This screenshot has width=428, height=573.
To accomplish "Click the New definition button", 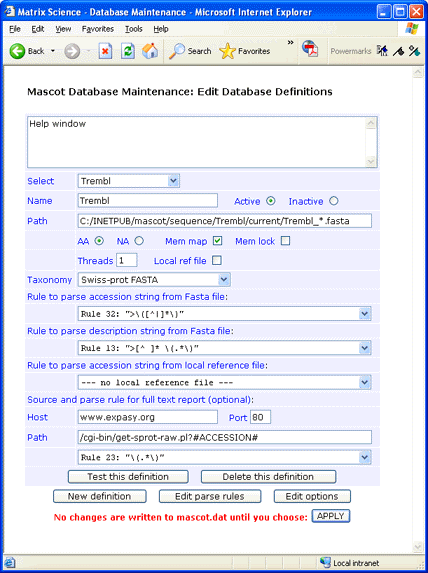I will [x=99, y=496].
